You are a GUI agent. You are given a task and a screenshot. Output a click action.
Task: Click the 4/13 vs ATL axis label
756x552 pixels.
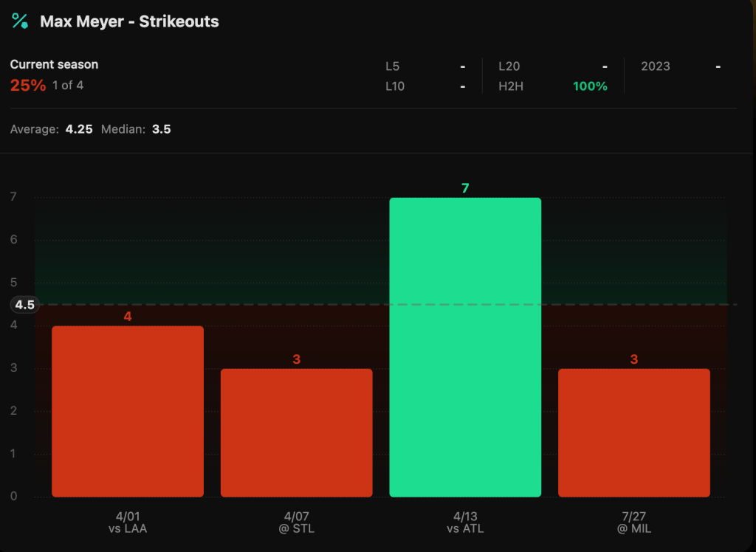click(x=465, y=522)
